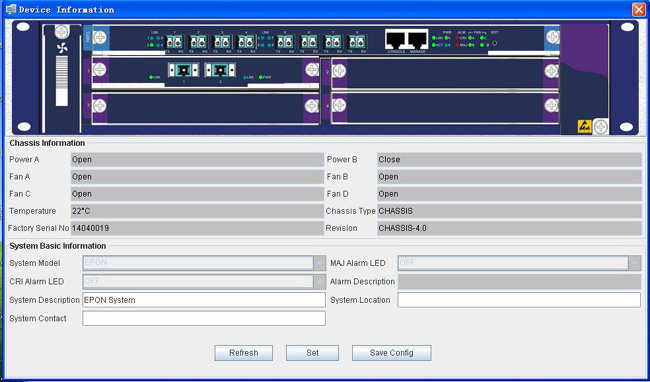Select empty slot 4 panel

[445, 108]
